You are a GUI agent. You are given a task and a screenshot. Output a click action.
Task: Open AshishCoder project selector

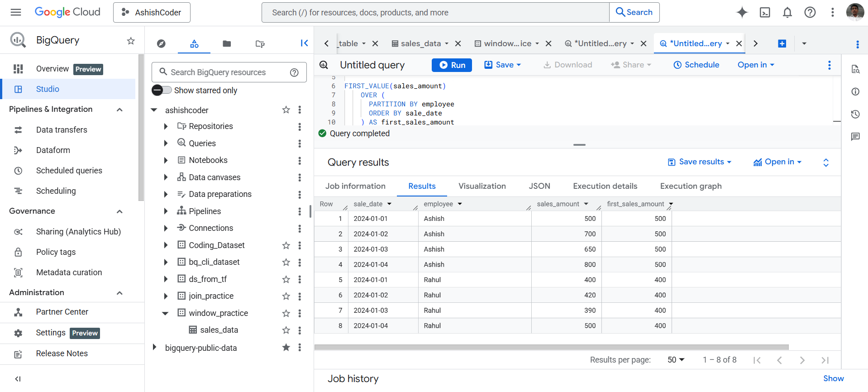click(x=152, y=12)
